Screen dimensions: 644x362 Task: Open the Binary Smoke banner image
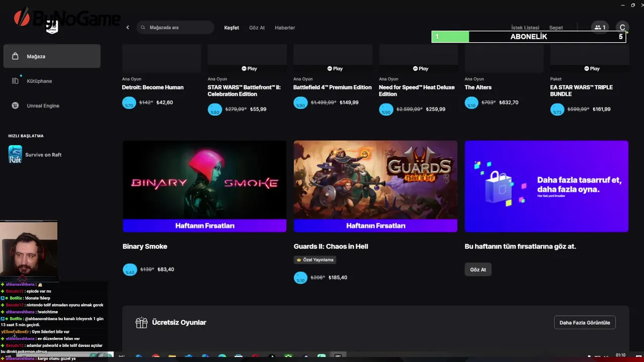(x=204, y=186)
